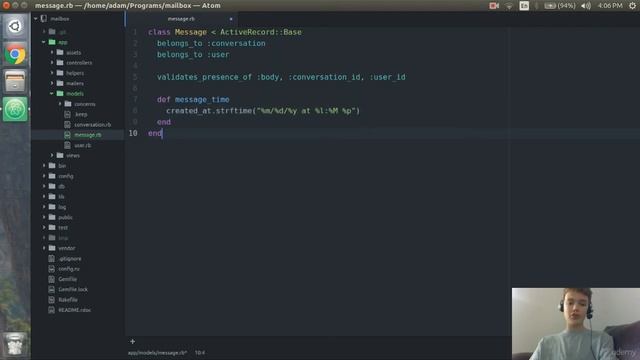Click the app folder icon
640x360 pixels.
tap(52, 42)
